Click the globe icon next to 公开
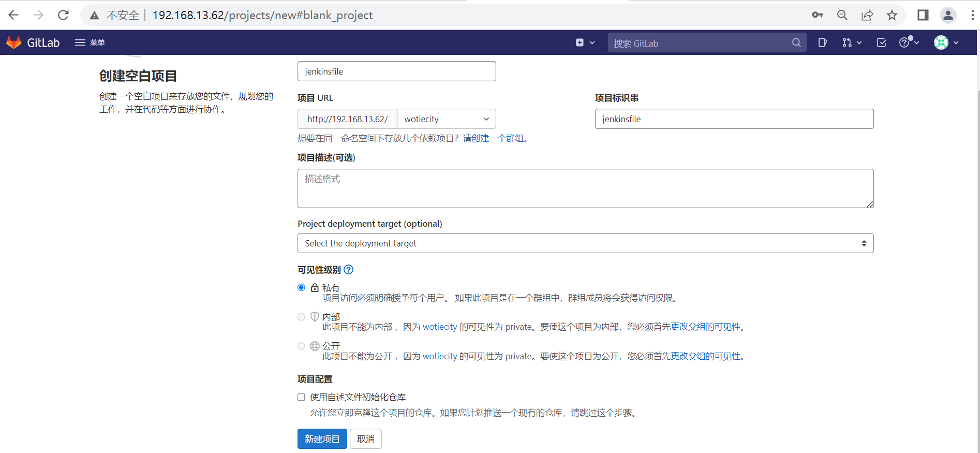980x453 pixels. (x=315, y=346)
